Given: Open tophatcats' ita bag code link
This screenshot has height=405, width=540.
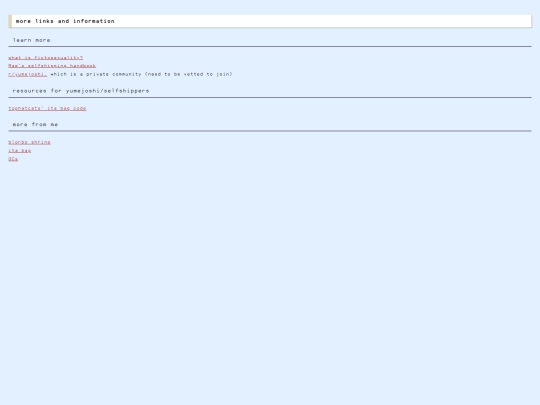Looking at the screenshot, I should (x=47, y=108).
